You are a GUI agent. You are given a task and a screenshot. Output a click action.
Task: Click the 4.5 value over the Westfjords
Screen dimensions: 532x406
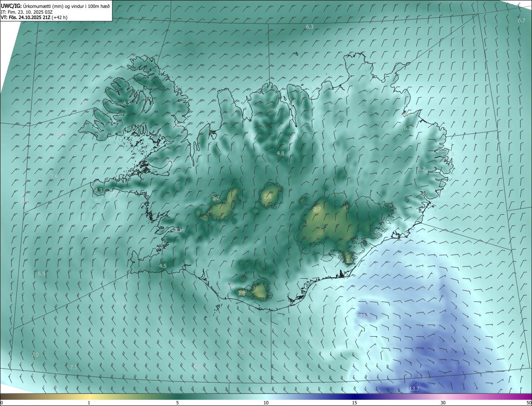[x=127, y=103]
